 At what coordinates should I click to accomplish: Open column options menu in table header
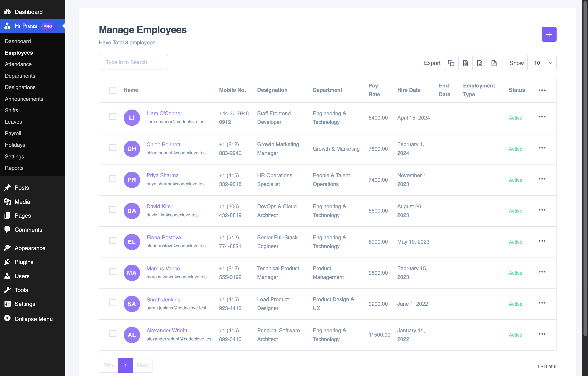[542, 90]
